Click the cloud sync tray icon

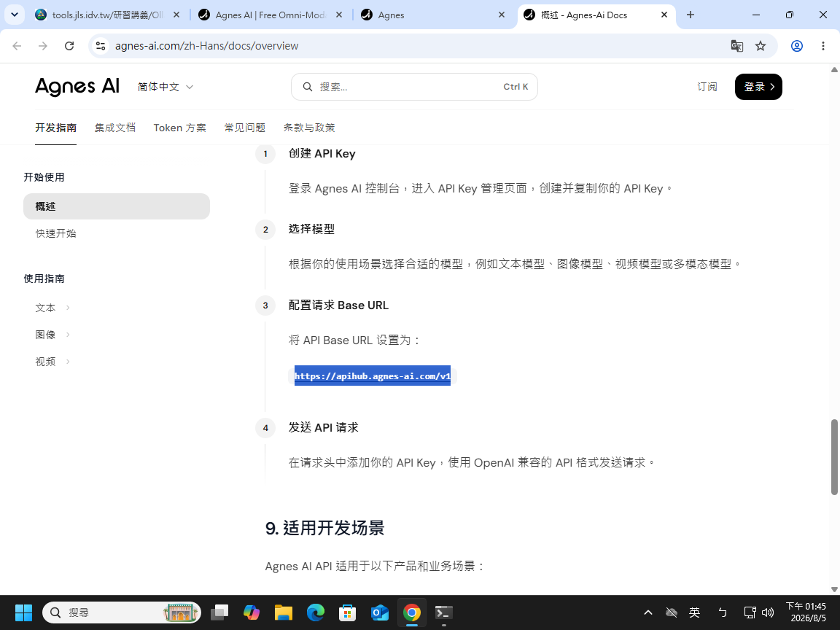pos(672,612)
